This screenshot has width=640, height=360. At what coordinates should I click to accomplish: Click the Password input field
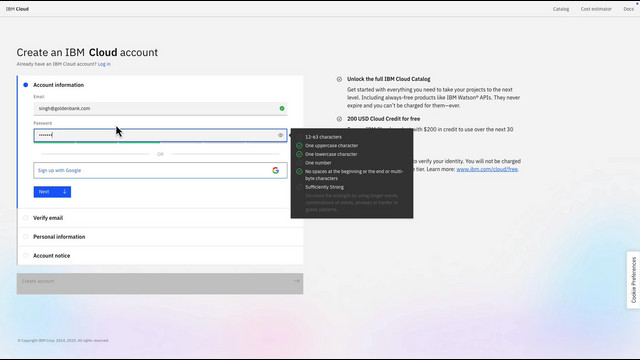pos(160,135)
